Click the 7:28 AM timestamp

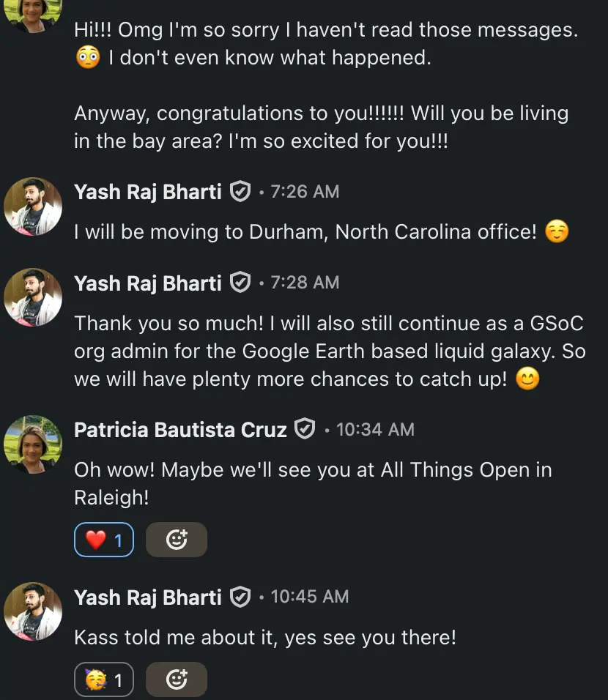point(305,283)
